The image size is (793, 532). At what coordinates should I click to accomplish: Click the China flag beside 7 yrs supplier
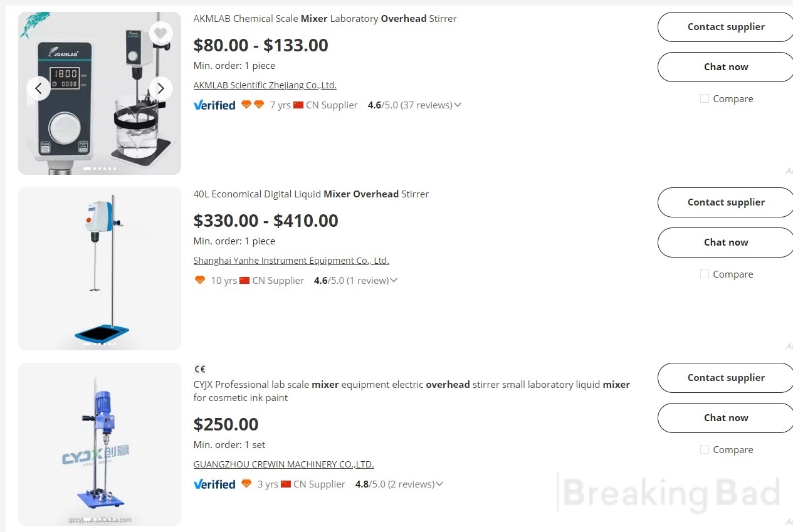298,105
